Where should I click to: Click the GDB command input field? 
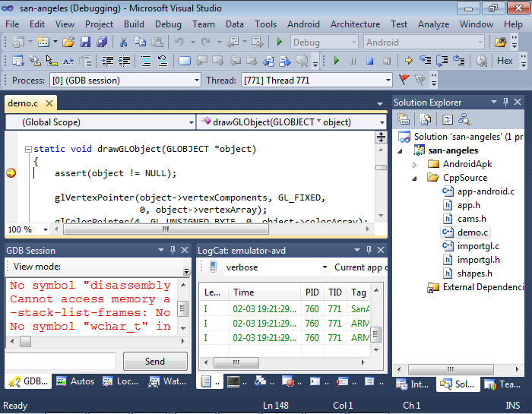(x=61, y=361)
